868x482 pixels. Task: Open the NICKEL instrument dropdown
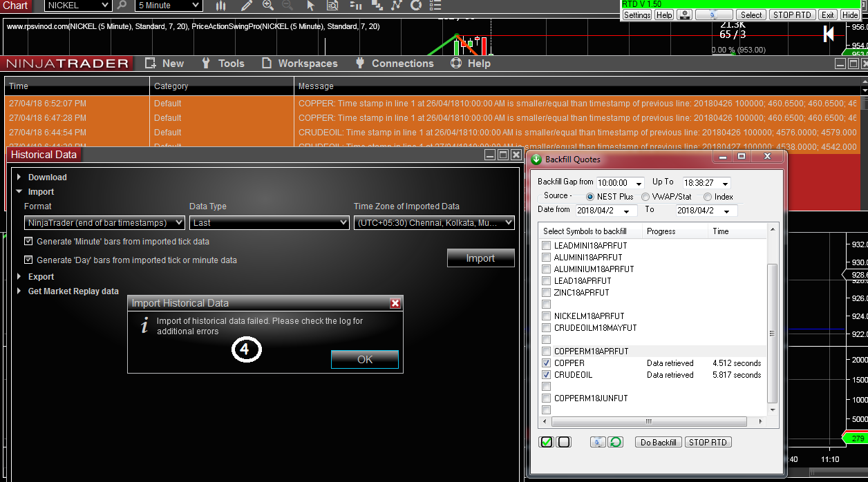(x=77, y=6)
